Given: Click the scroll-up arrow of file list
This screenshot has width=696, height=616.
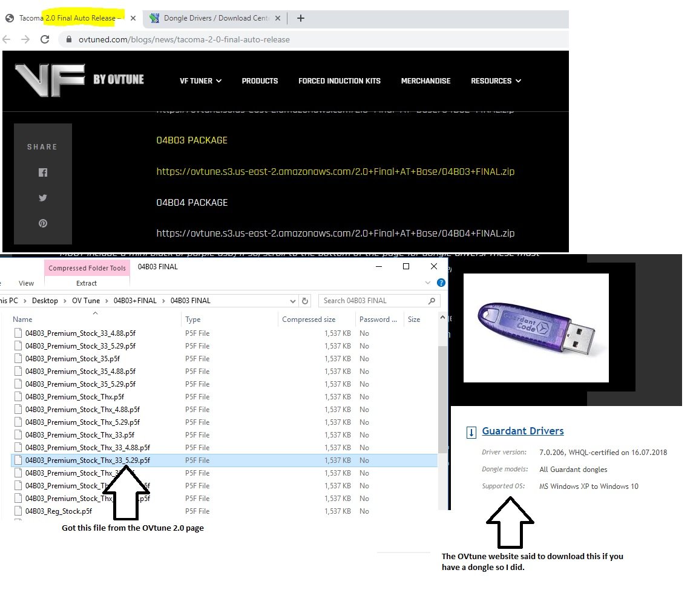Looking at the screenshot, I should point(442,317).
